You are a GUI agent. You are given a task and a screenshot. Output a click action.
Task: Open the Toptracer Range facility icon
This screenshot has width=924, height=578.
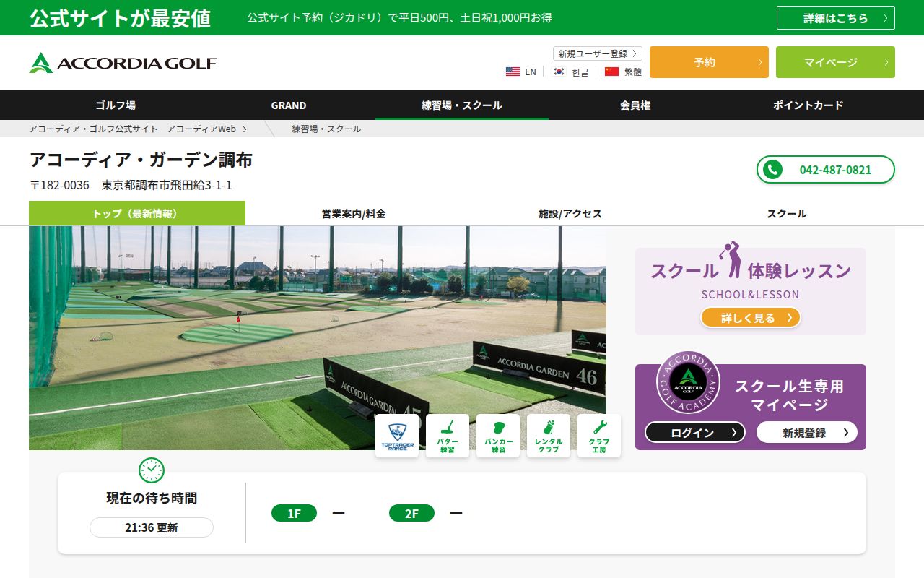point(397,436)
